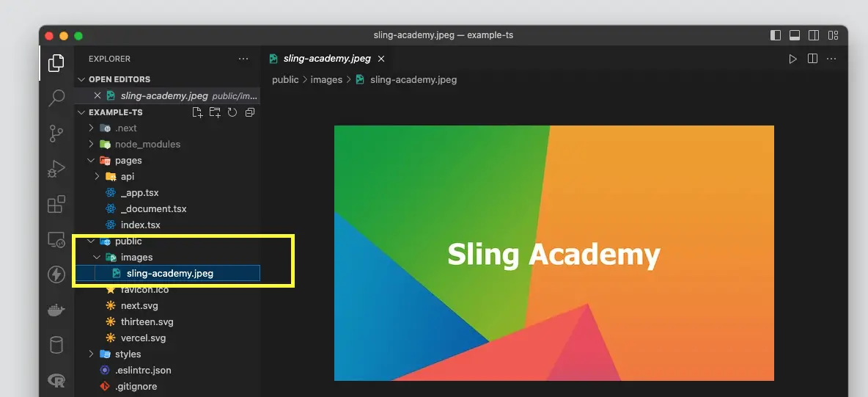This screenshot has height=397, width=868.
Task: Click the EXPLORER panel title
Action: [x=109, y=59]
